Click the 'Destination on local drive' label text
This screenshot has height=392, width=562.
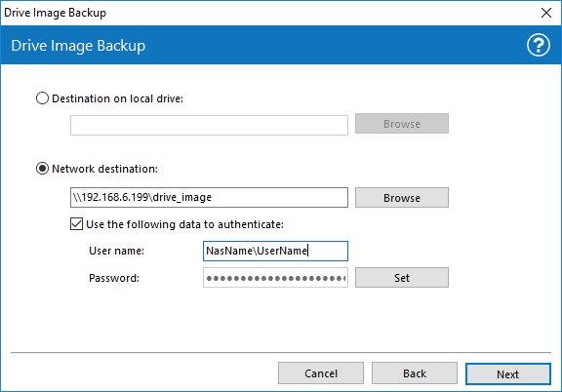[x=117, y=98]
